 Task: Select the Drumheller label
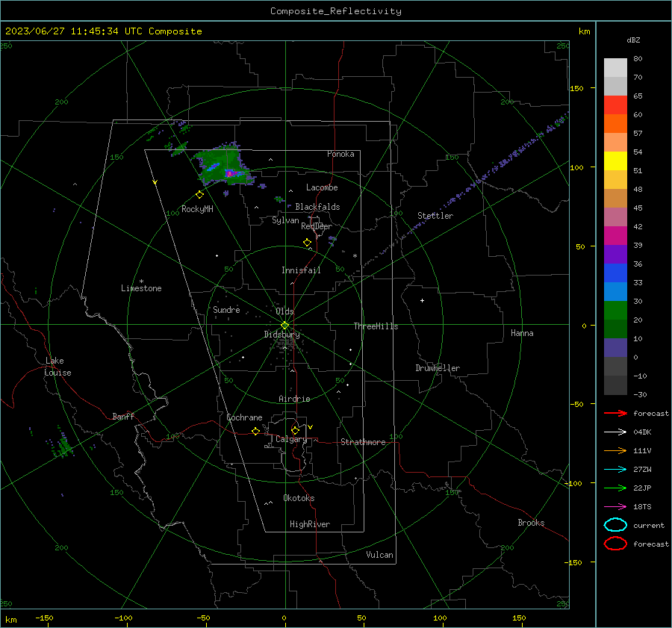click(x=438, y=368)
